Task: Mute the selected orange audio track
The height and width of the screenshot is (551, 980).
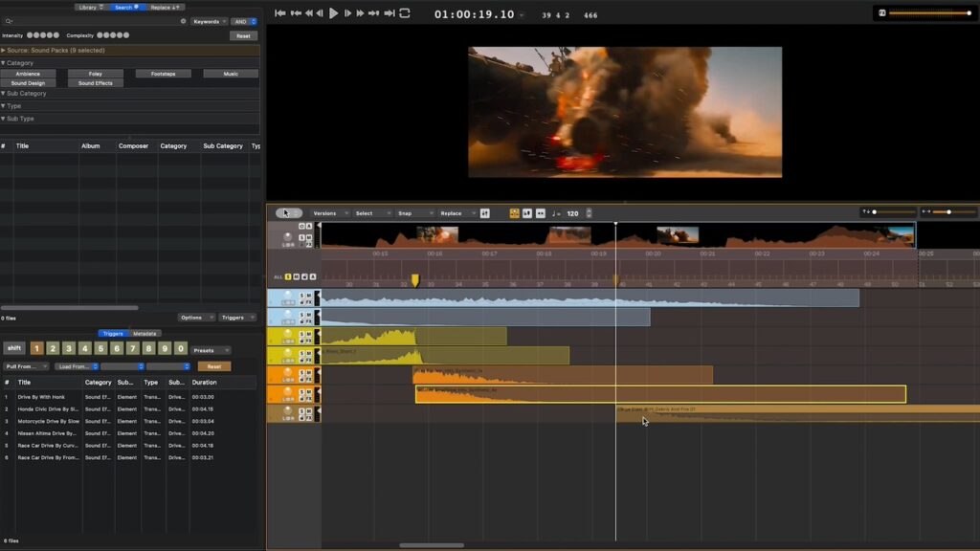Action: [x=309, y=391]
